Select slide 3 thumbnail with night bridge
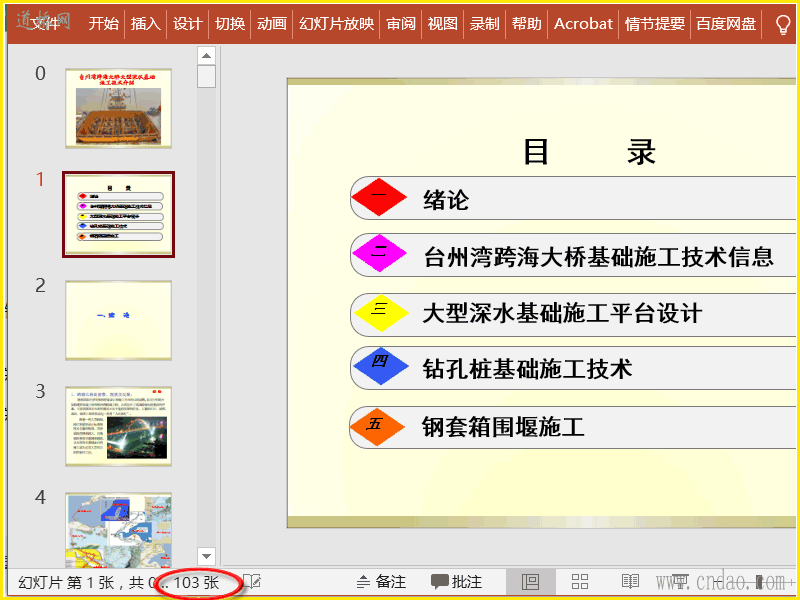Screen dimensions: 800x600 point(118,426)
